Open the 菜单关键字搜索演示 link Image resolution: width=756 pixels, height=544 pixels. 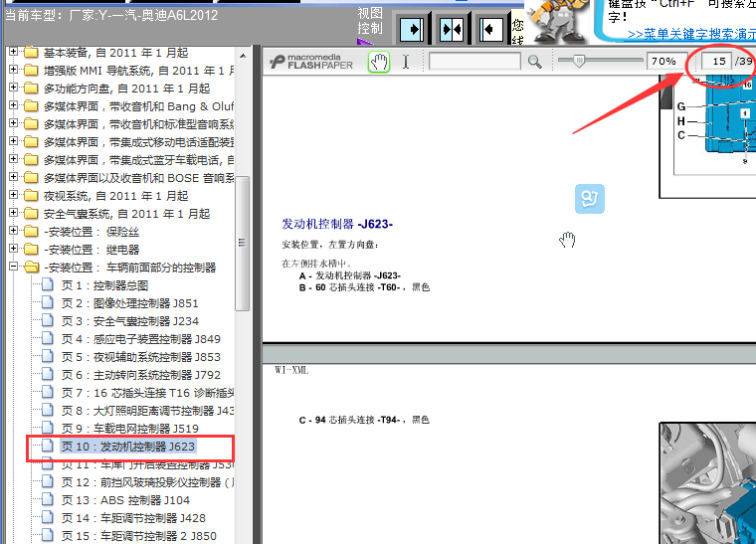click(691, 34)
